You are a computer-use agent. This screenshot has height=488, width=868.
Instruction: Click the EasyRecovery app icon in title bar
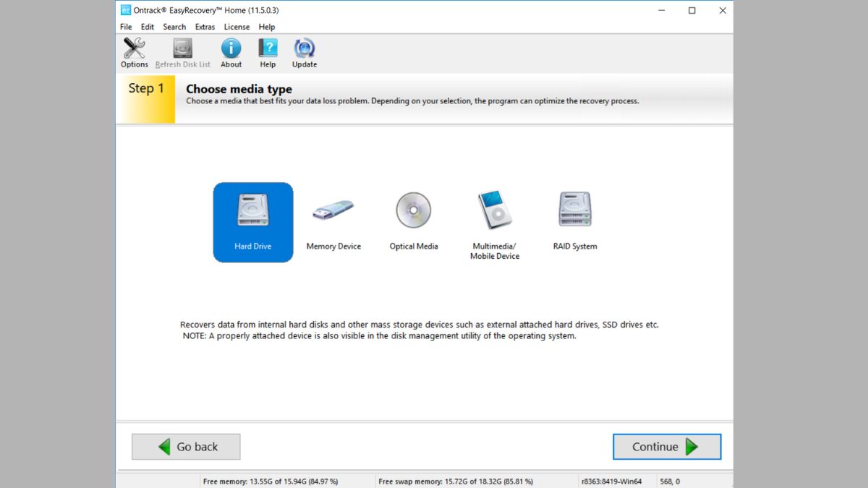click(x=126, y=10)
